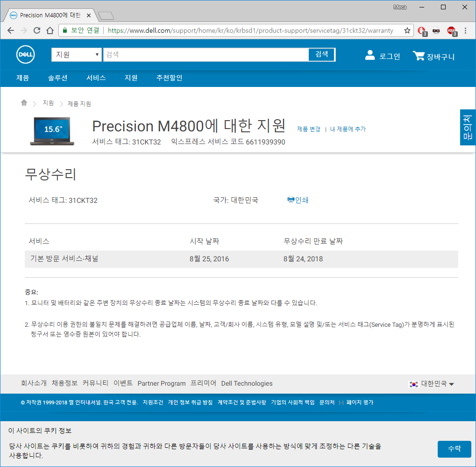The width and height of the screenshot is (476, 467).
Task: Open the 지원 navigation menu
Action: click(131, 78)
